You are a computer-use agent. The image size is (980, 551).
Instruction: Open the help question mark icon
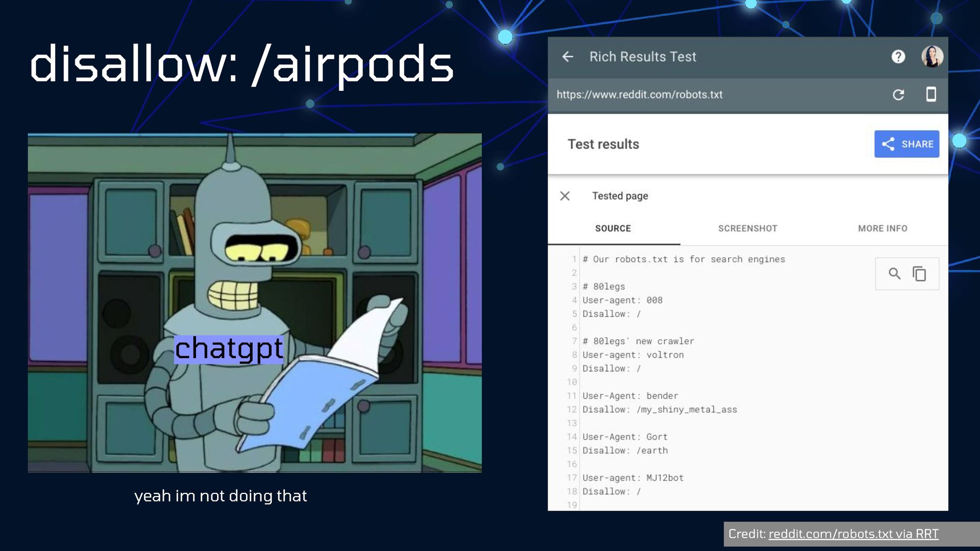pyautogui.click(x=898, y=57)
